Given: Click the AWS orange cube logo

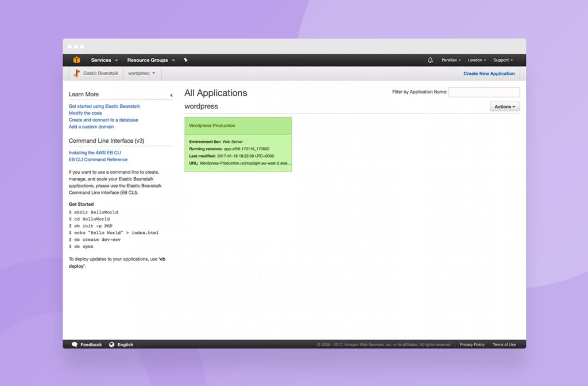Looking at the screenshot, I should pos(76,60).
